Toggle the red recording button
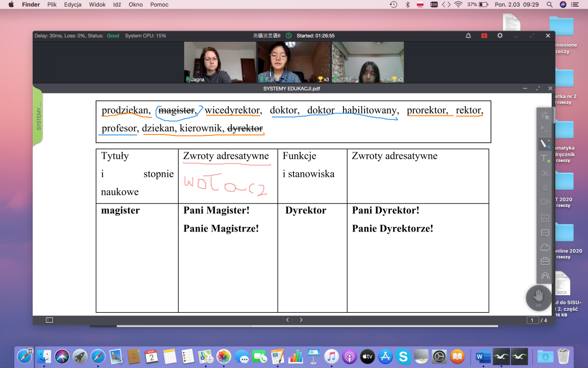Screen dimensions: 588x368 (484, 36)
